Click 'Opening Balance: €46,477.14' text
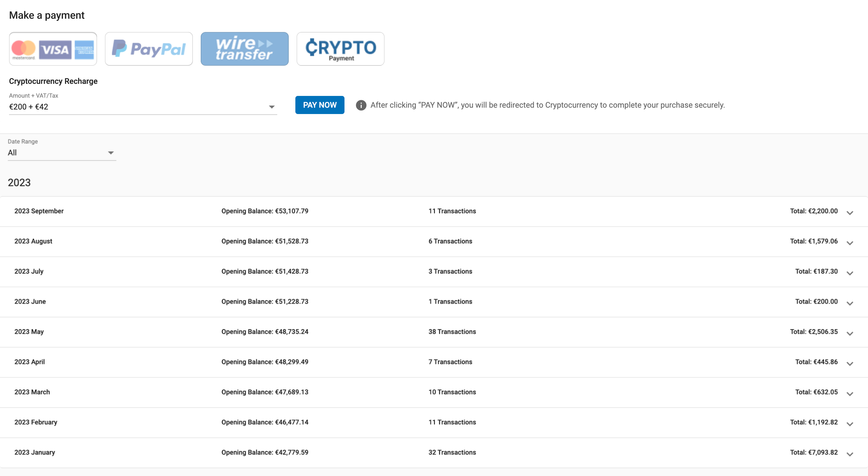Image resolution: width=868 pixels, height=476 pixels. point(265,422)
